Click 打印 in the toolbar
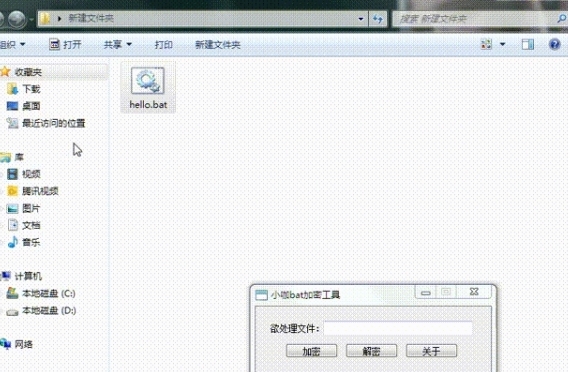 tap(163, 45)
